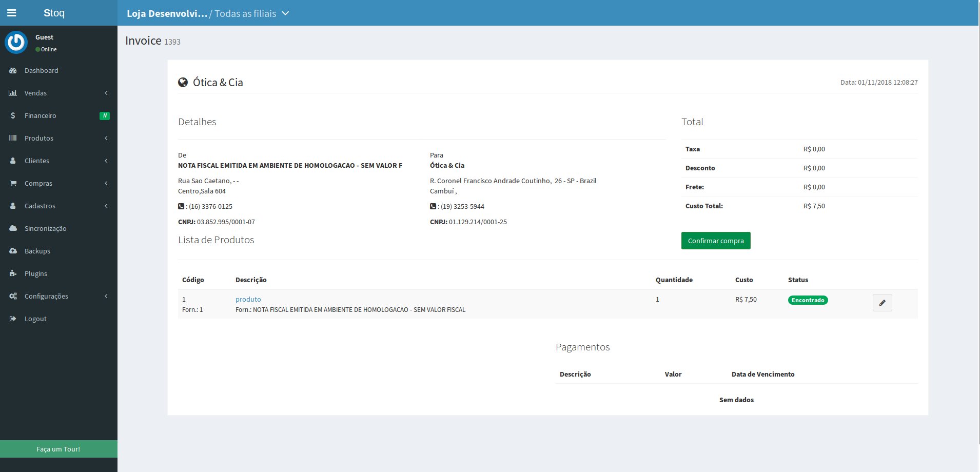Click the Sincronização cloud icon
The height and width of the screenshot is (472, 980).
tap(13, 228)
